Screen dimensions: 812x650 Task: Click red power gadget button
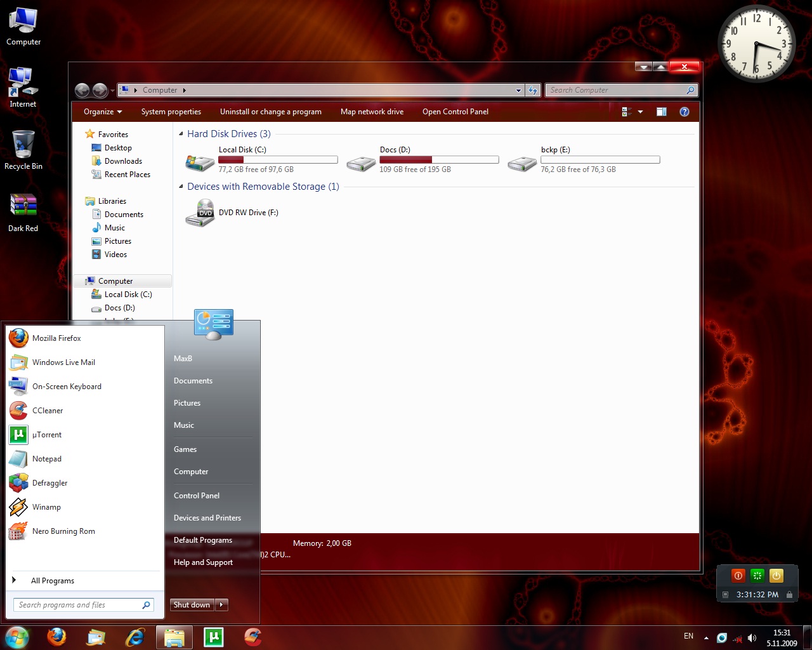(x=738, y=576)
